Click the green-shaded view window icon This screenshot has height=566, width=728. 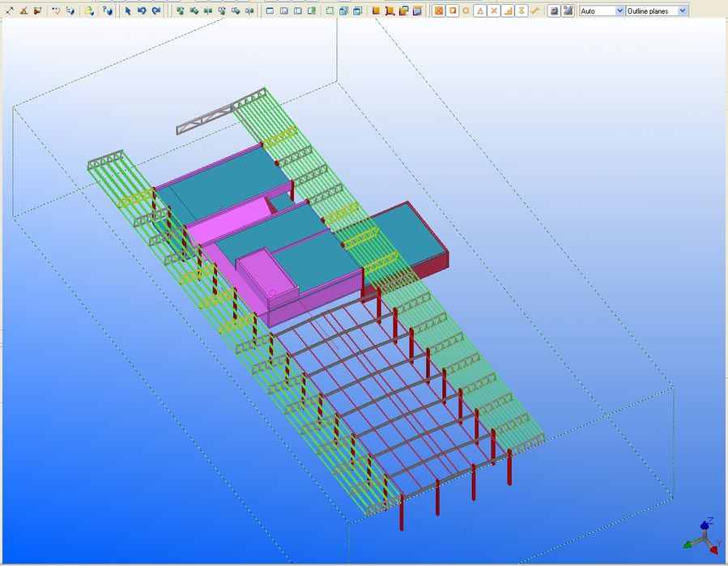312,11
